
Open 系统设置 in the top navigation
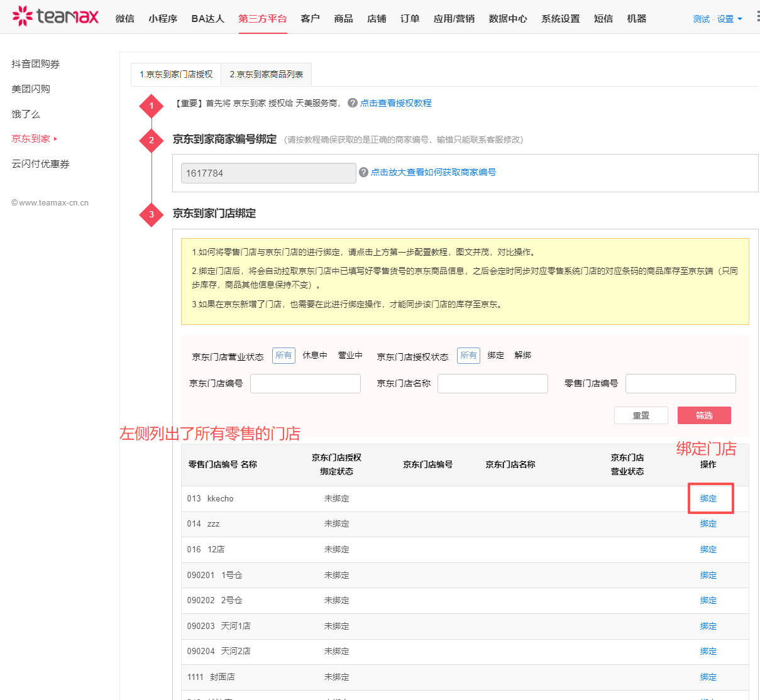coord(561,19)
